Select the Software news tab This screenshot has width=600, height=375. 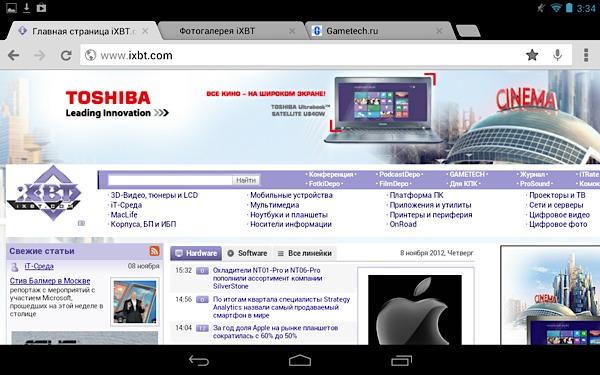pos(247,253)
